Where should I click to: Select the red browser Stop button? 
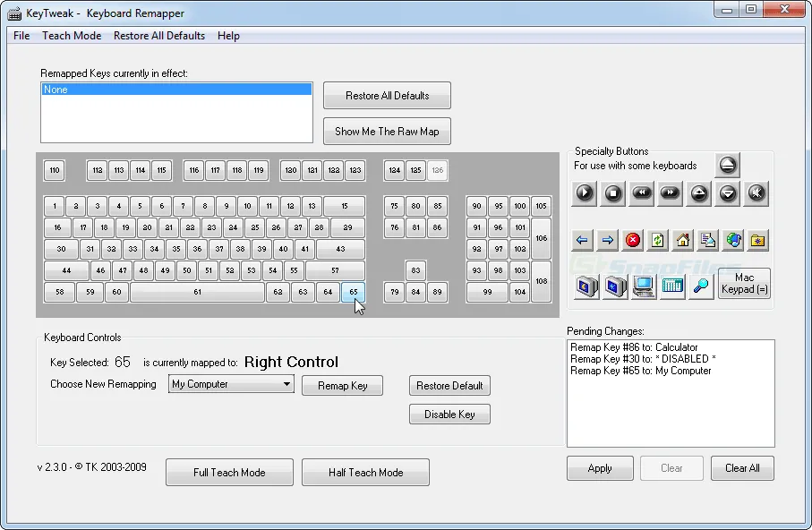(x=633, y=241)
